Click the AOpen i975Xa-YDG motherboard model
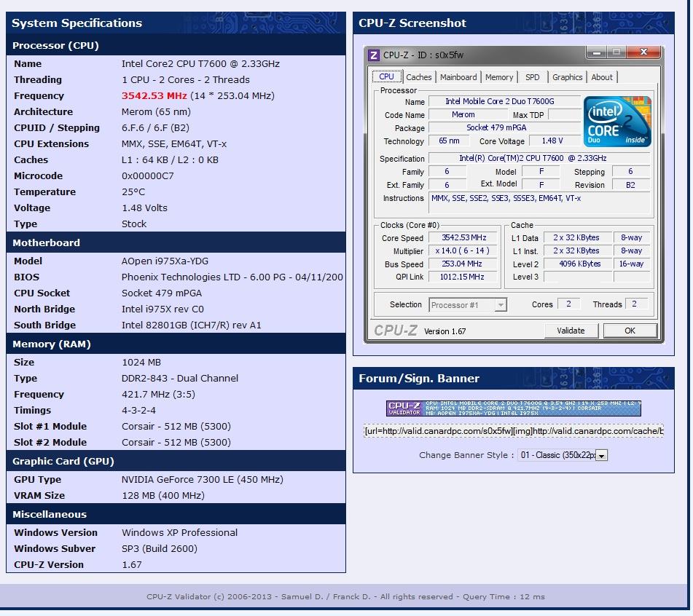 165,261
